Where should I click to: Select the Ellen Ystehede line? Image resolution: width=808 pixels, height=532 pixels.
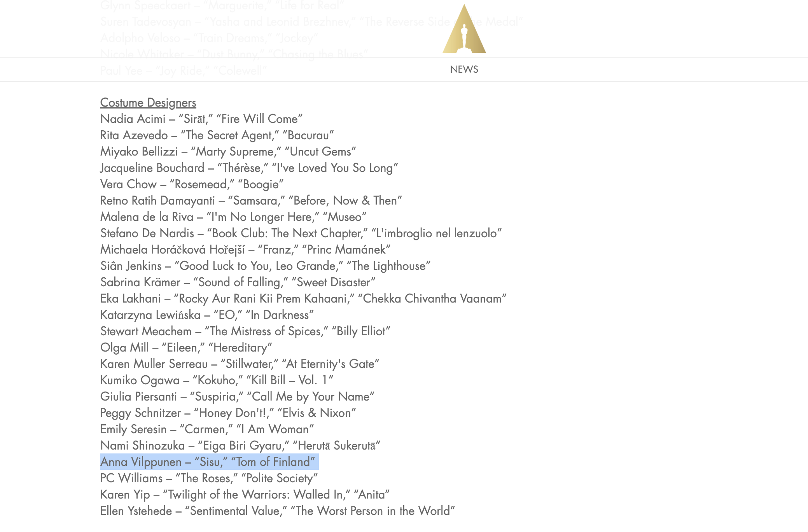278,511
